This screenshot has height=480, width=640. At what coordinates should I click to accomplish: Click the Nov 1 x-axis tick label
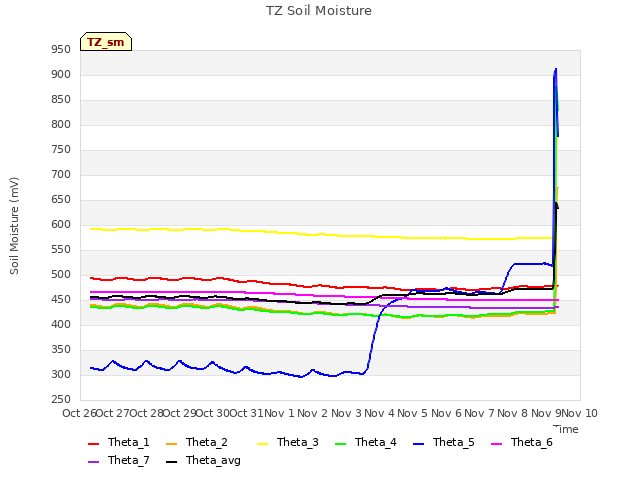tap(279, 413)
